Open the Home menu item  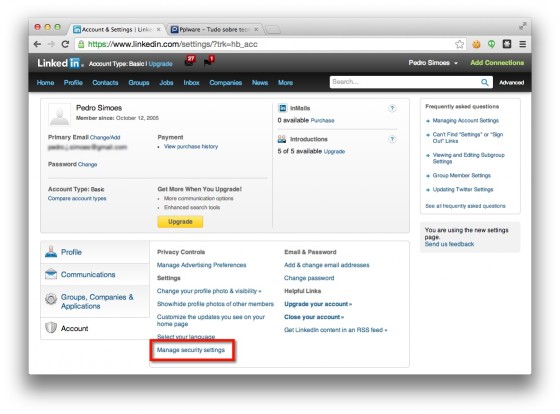pyautogui.click(x=45, y=83)
